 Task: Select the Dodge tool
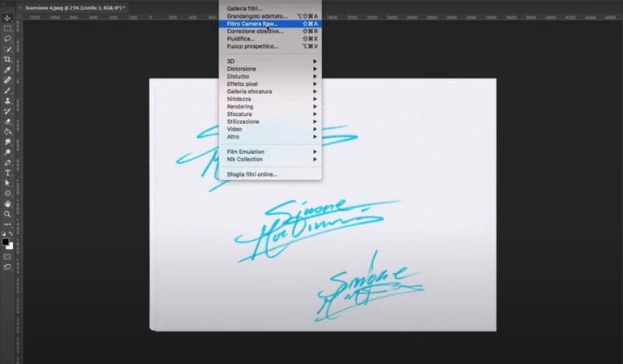[7, 152]
